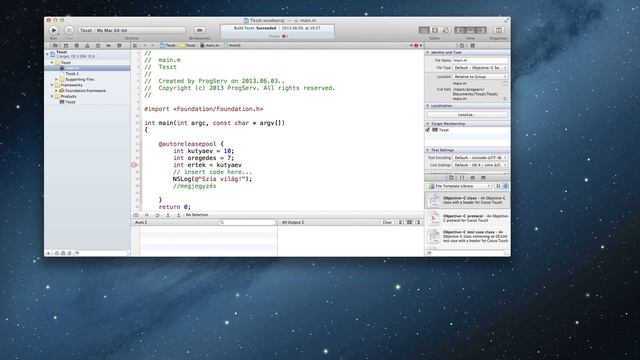Open the related files menu in jump bar
640x360 pixels.
[135, 46]
